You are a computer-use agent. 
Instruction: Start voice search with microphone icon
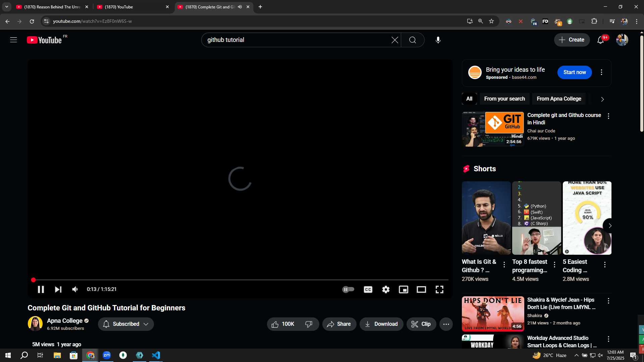click(x=438, y=40)
